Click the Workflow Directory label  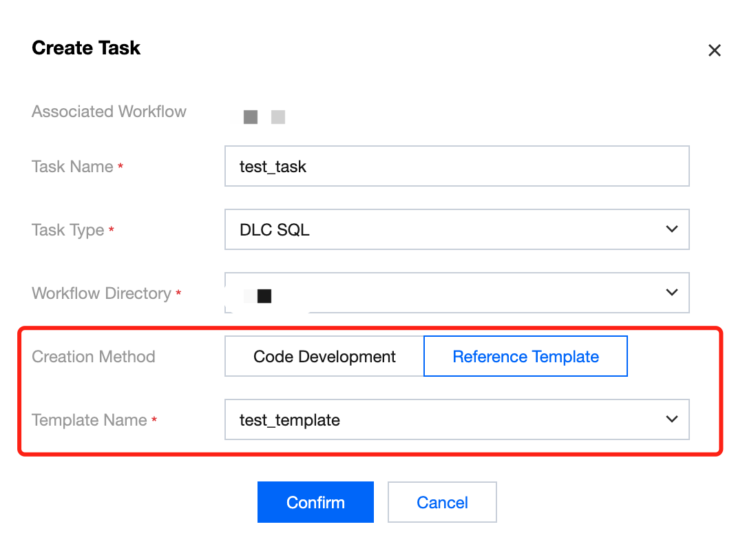[101, 293]
